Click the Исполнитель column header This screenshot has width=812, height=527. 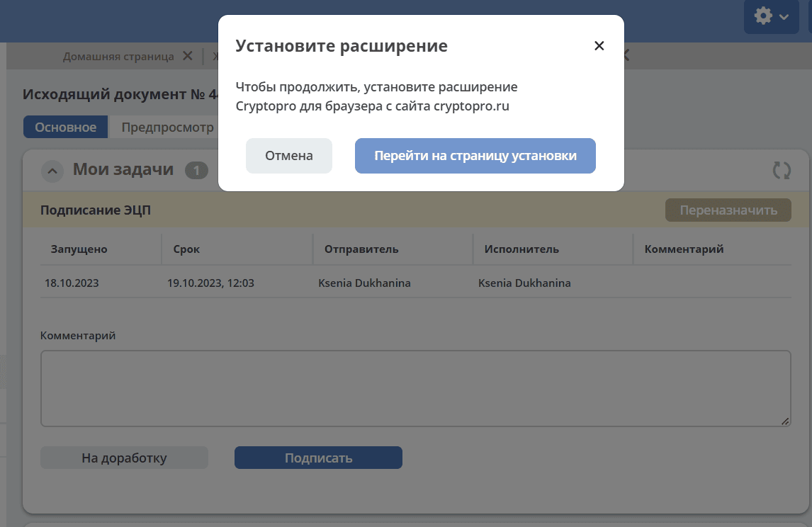click(x=521, y=249)
